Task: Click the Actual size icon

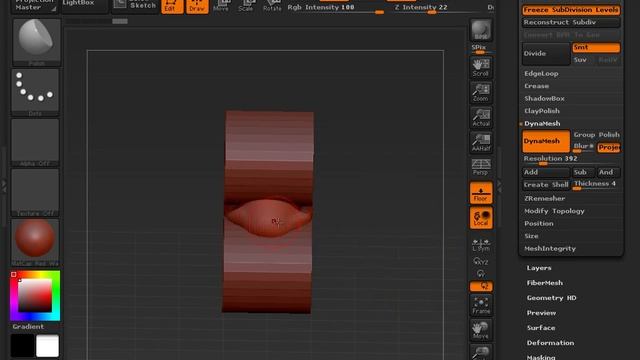Action: 481,118
